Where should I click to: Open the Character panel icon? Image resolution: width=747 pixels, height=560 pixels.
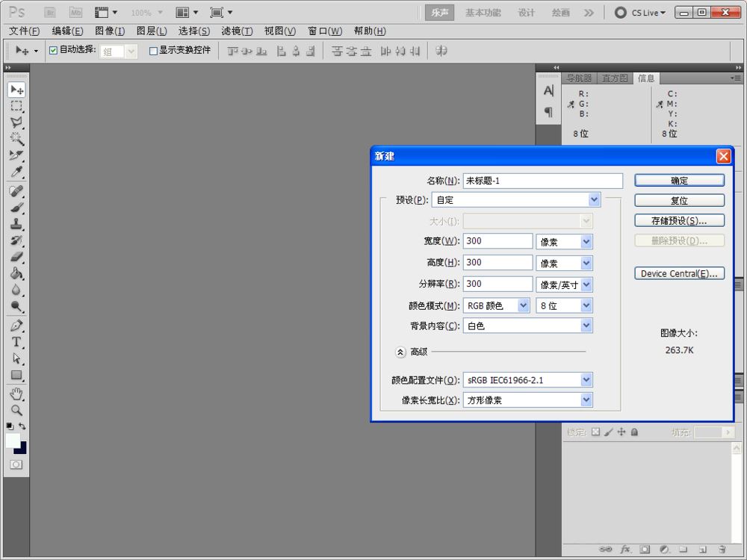coord(549,90)
